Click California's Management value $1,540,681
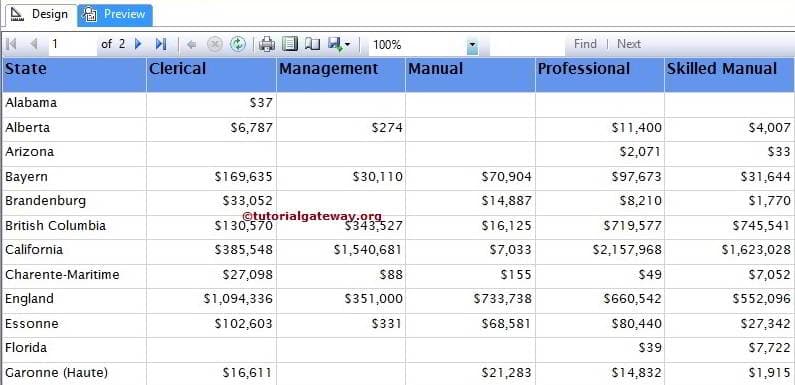795x385 pixels. [368, 250]
